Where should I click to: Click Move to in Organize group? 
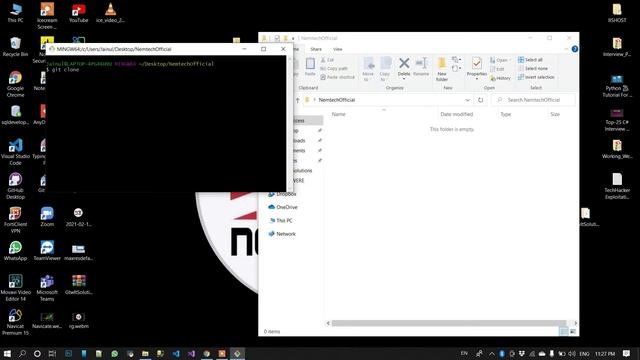point(368,69)
